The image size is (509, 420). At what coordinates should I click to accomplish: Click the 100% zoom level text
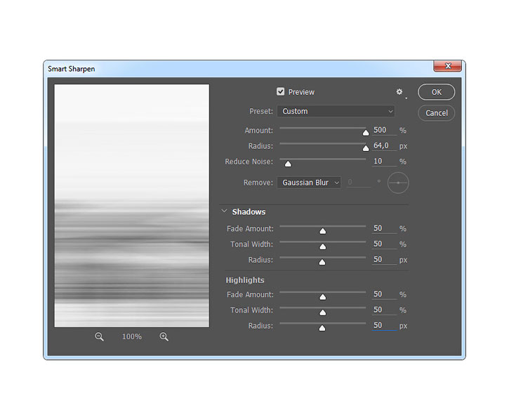pyautogui.click(x=131, y=337)
